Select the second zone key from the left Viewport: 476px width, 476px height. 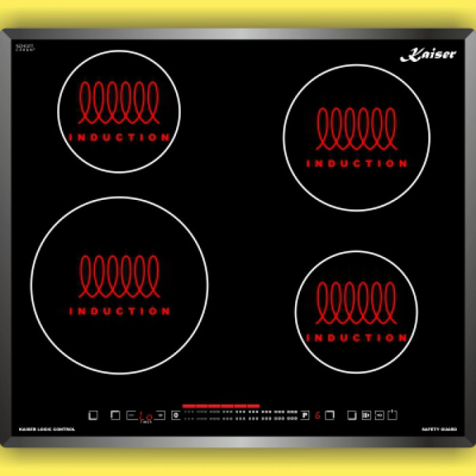pos(115,415)
